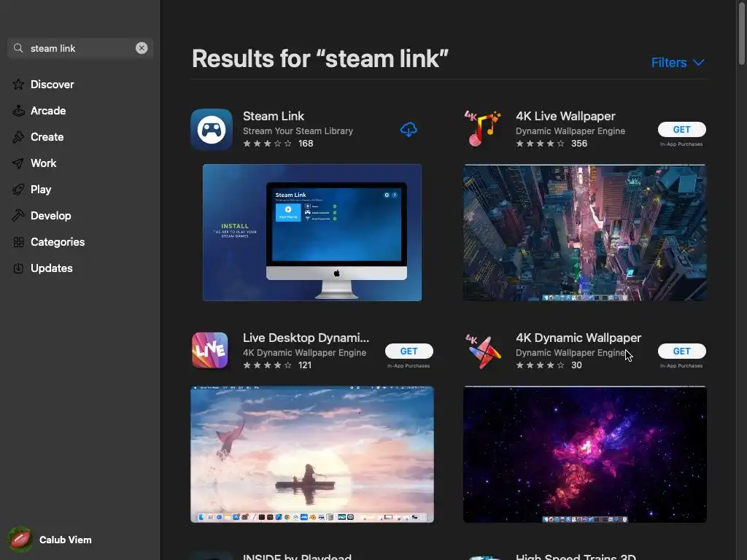This screenshot has height=560, width=747.
Task: Switch to the Work section
Action: coord(43,163)
